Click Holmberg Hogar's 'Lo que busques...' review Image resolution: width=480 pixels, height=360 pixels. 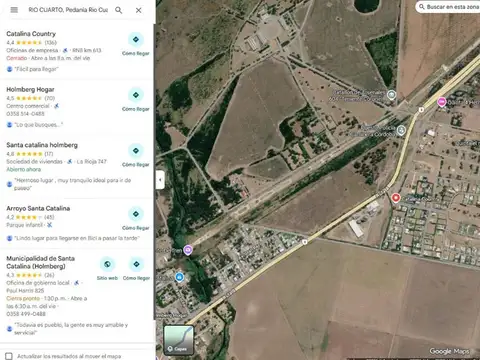click(x=38, y=125)
